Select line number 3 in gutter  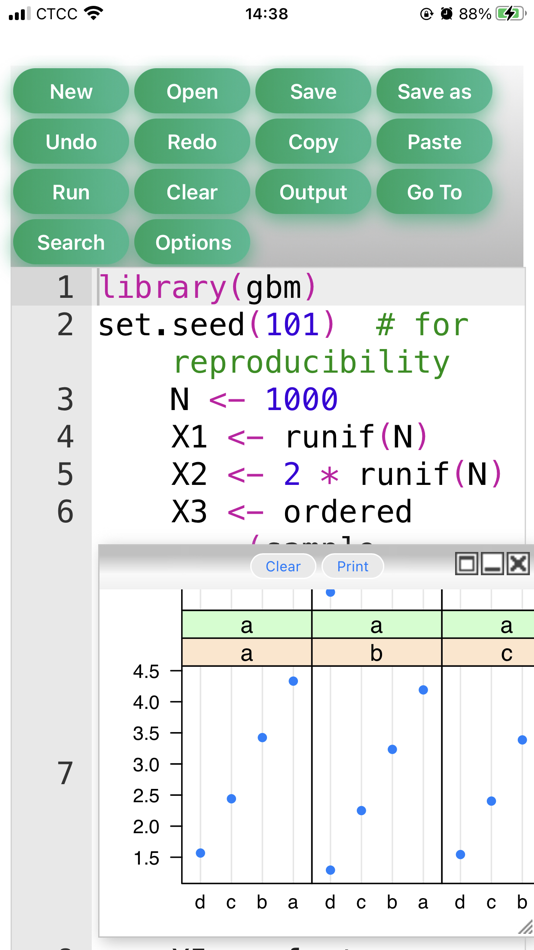coord(65,400)
